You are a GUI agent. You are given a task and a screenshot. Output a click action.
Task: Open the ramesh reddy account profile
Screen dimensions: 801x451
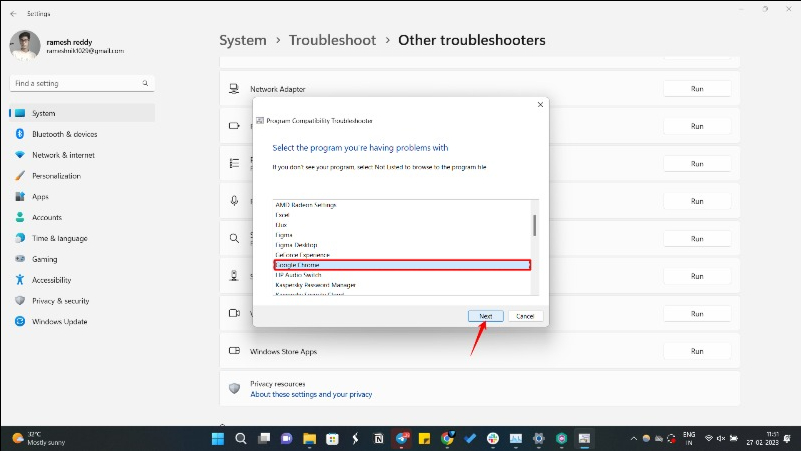(x=67, y=45)
